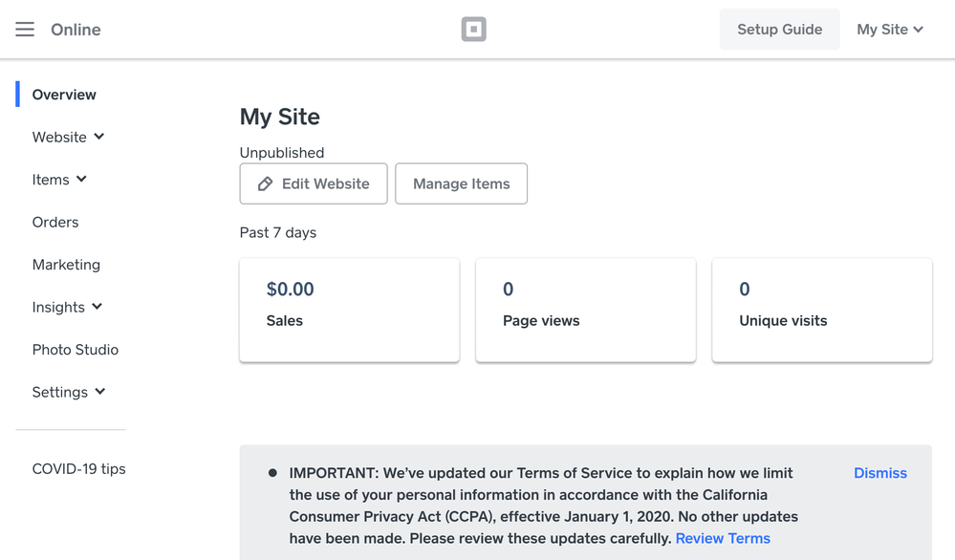Open the My Site dropdown

[x=889, y=30]
